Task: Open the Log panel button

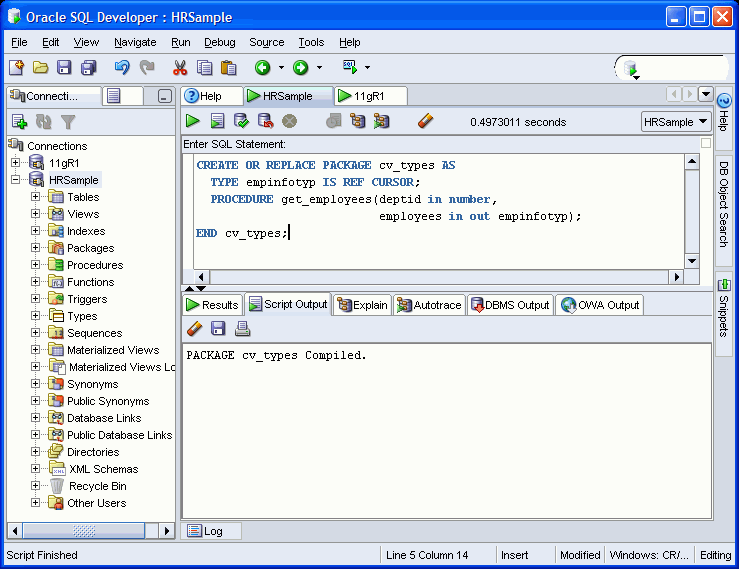Action: (x=205, y=531)
